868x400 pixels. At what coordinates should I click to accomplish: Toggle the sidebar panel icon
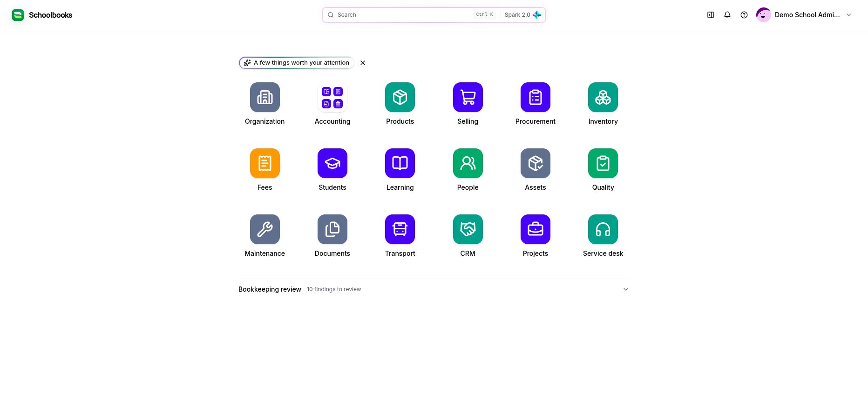711,15
